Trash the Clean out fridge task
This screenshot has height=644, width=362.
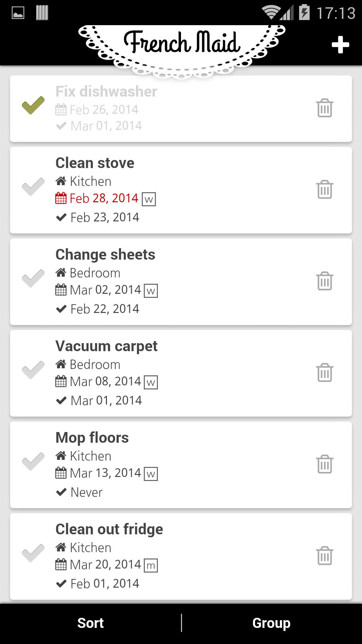[324, 556]
